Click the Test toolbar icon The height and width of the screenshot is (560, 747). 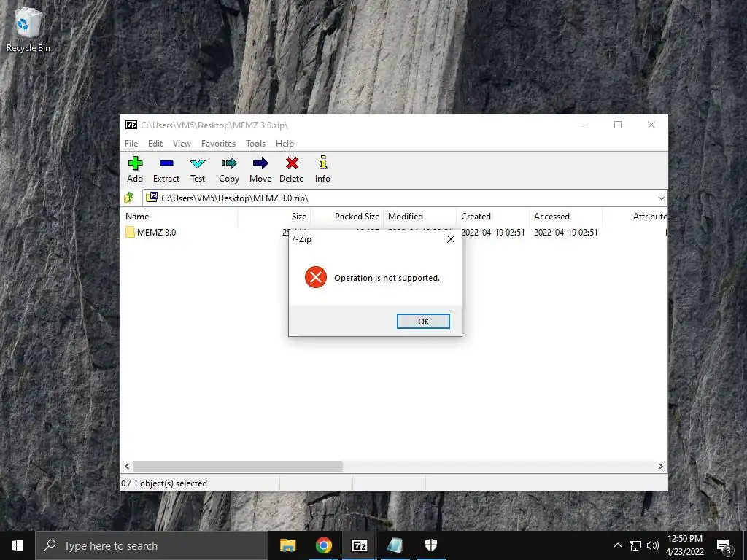click(x=197, y=164)
